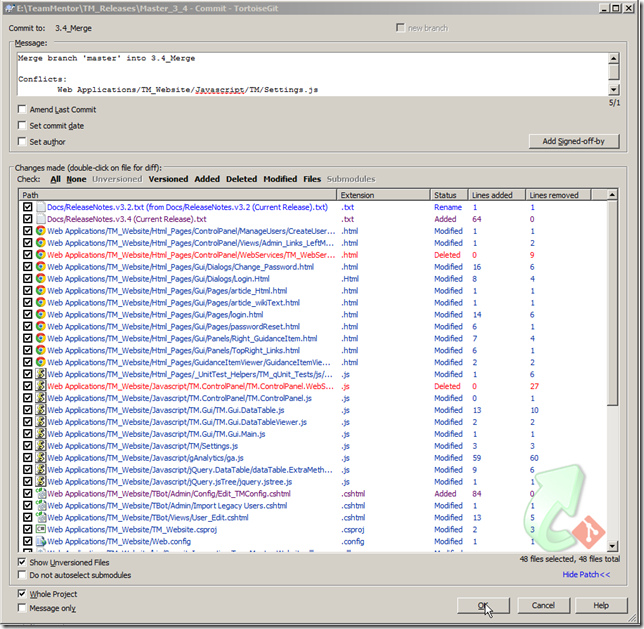This screenshot has height=629, width=644.
Task: Click the script icon beside TM/Settings.js
Action: point(40,445)
